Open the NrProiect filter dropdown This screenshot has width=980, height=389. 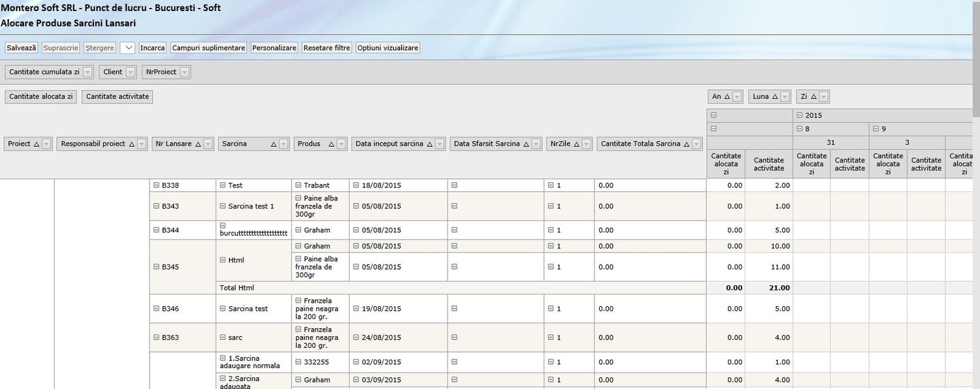pos(185,72)
